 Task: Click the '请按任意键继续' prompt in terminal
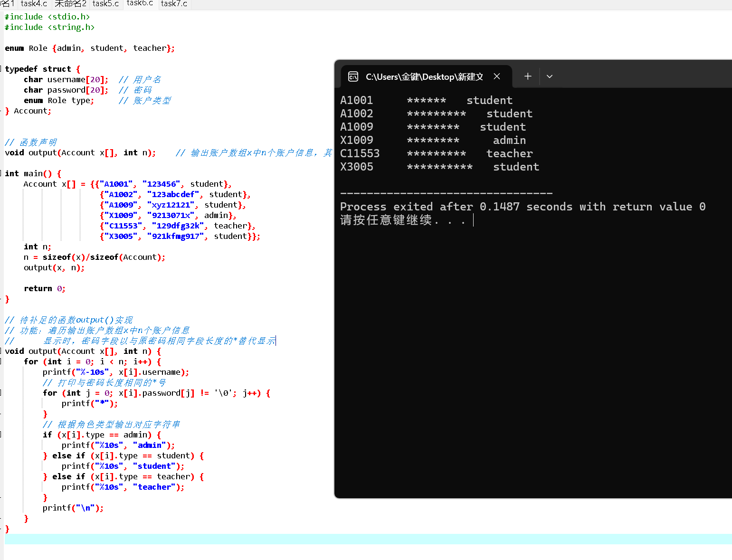pyautogui.click(x=403, y=220)
